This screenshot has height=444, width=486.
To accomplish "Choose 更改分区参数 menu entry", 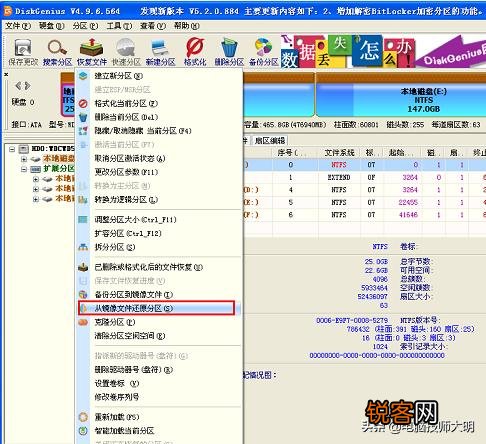I will tap(159, 172).
